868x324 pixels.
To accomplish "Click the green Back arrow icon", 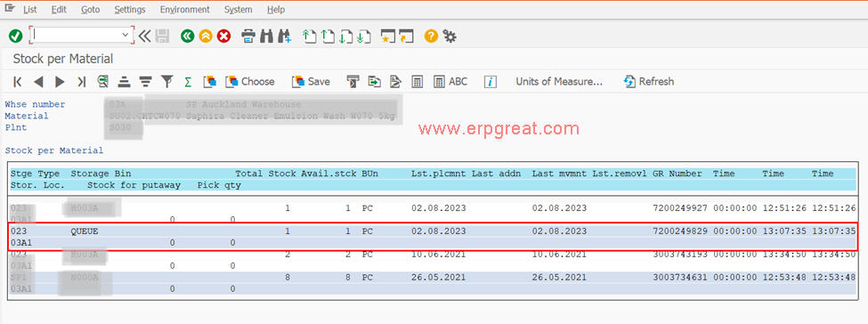I will [188, 36].
